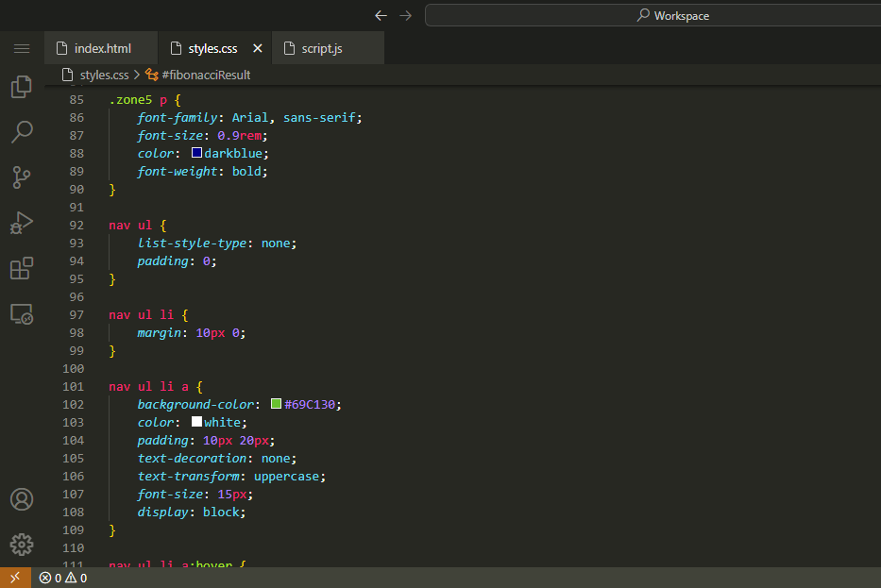Open the #69C130 green color swatch
Screen dimensions: 881x588
point(276,404)
